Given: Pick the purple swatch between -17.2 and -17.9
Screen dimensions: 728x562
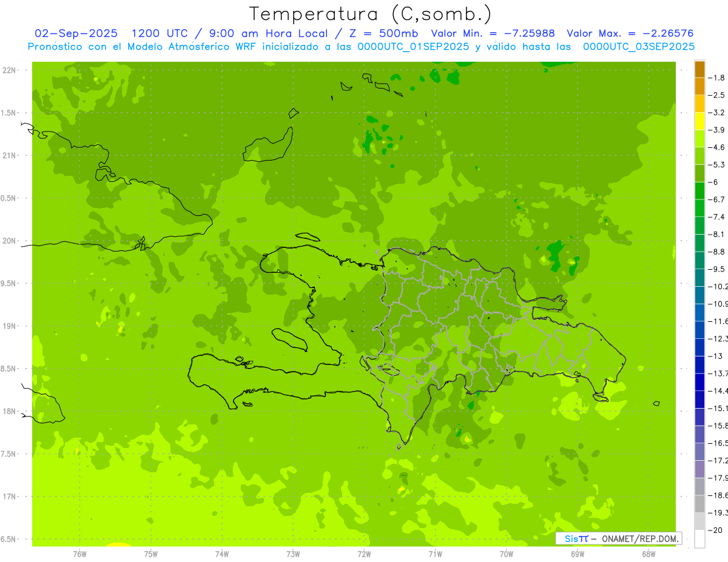Looking at the screenshot, I should click(x=699, y=470).
